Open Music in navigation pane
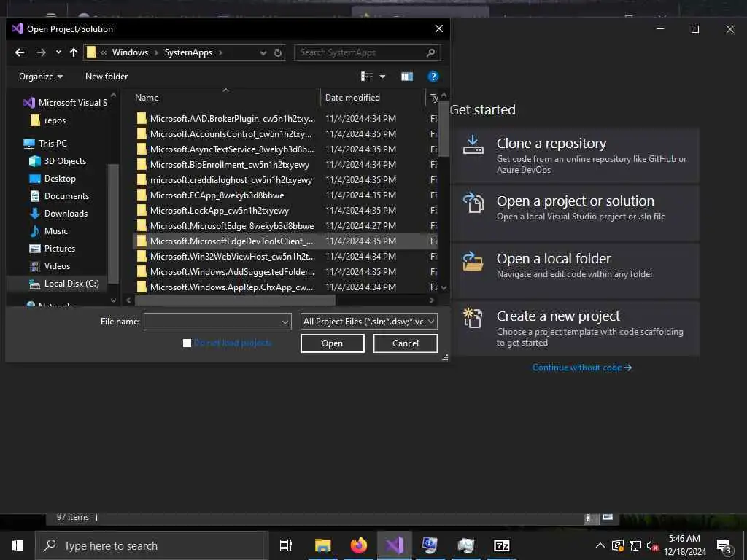Viewport: 747px width, 560px height. point(49,231)
